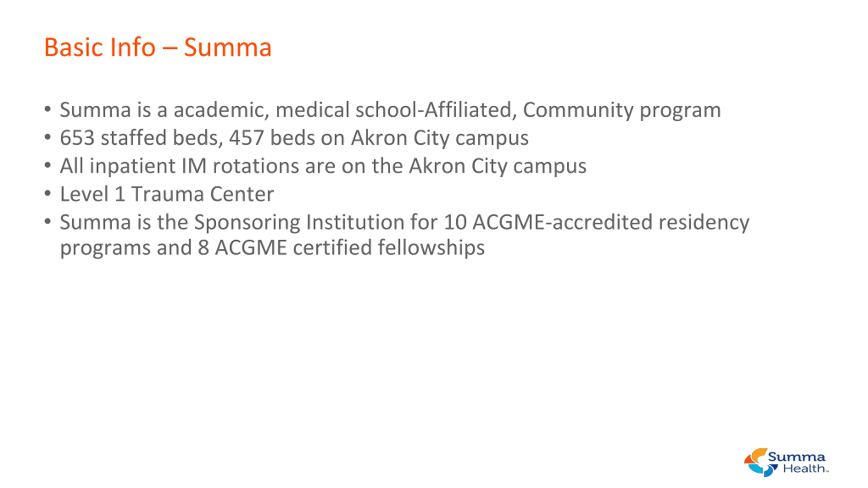Click the bullet dot before Level 1

(x=48, y=194)
